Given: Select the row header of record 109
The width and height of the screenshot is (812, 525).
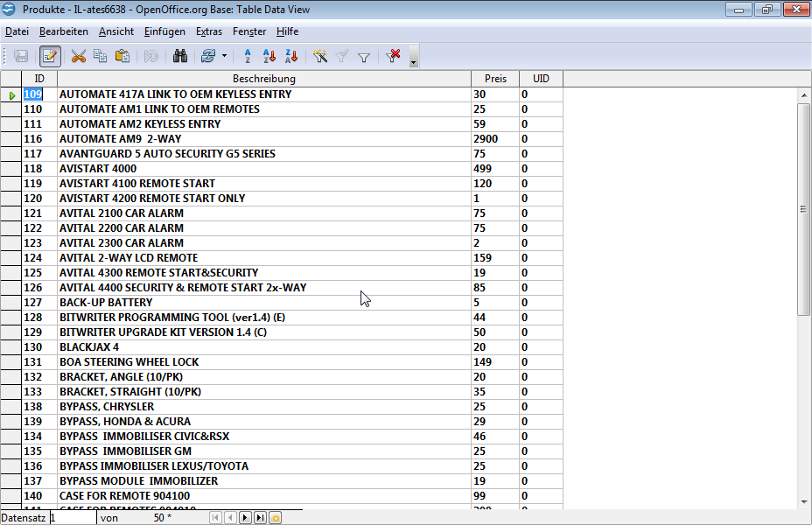Looking at the screenshot, I should [10, 94].
